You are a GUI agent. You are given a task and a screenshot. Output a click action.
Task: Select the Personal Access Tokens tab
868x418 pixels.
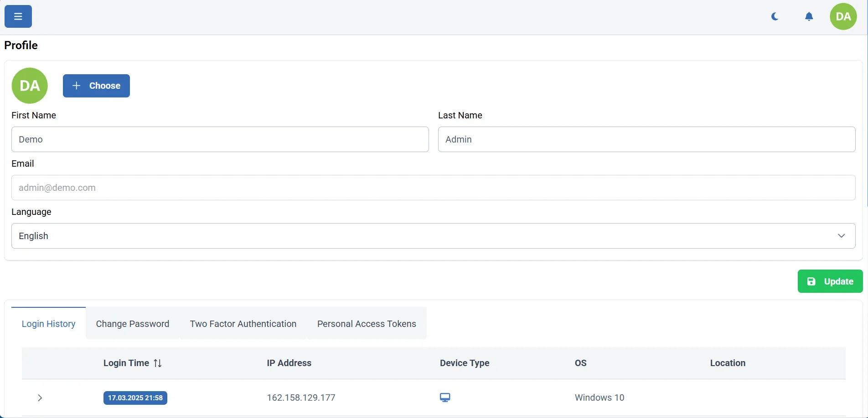tap(367, 324)
